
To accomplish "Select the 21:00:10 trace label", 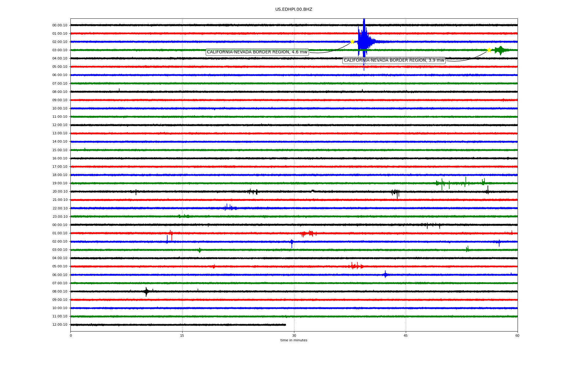I will coord(60,200).
